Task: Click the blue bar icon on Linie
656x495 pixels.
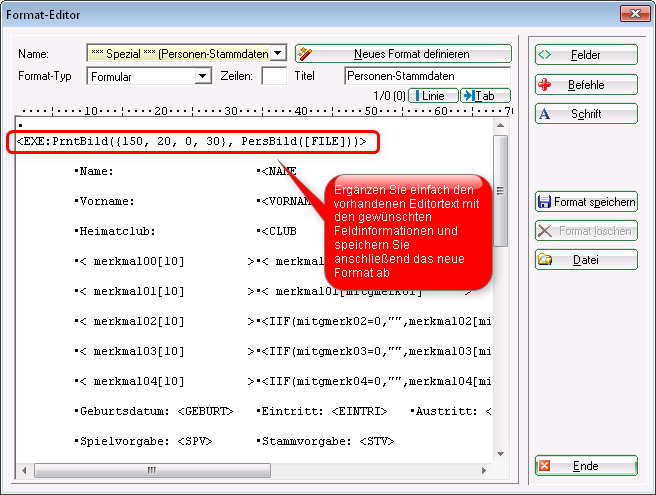Action: pyautogui.click(x=417, y=96)
